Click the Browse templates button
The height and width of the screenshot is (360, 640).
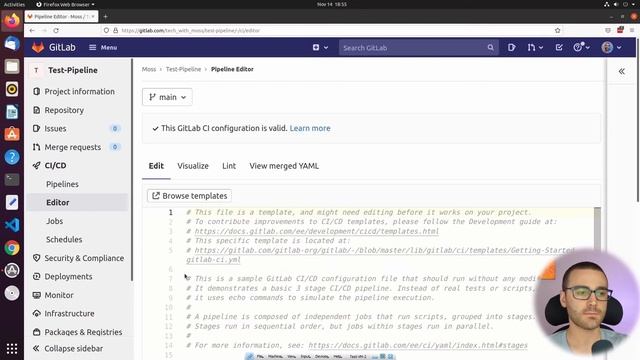(x=189, y=196)
